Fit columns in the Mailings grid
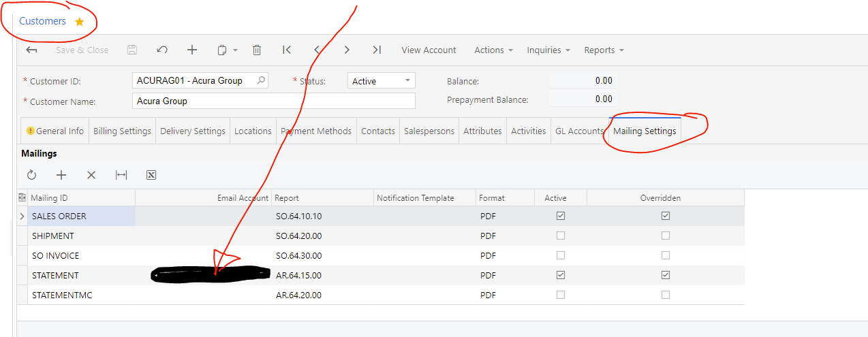Screen dimensions: 868x337 point(121,175)
